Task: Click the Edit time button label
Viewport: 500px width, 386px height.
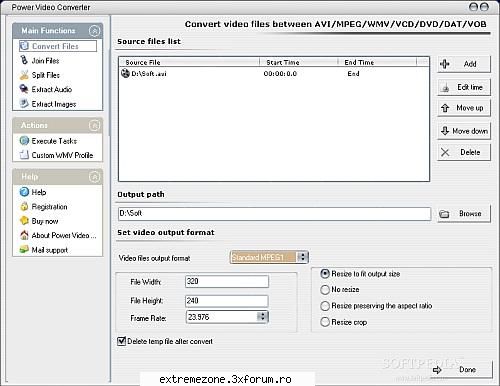Action: pos(470,87)
